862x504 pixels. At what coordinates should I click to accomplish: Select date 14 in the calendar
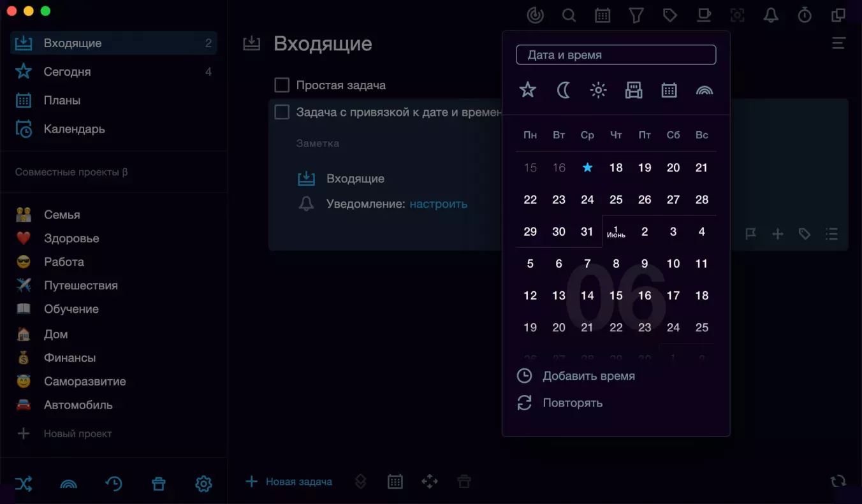[587, 295]
